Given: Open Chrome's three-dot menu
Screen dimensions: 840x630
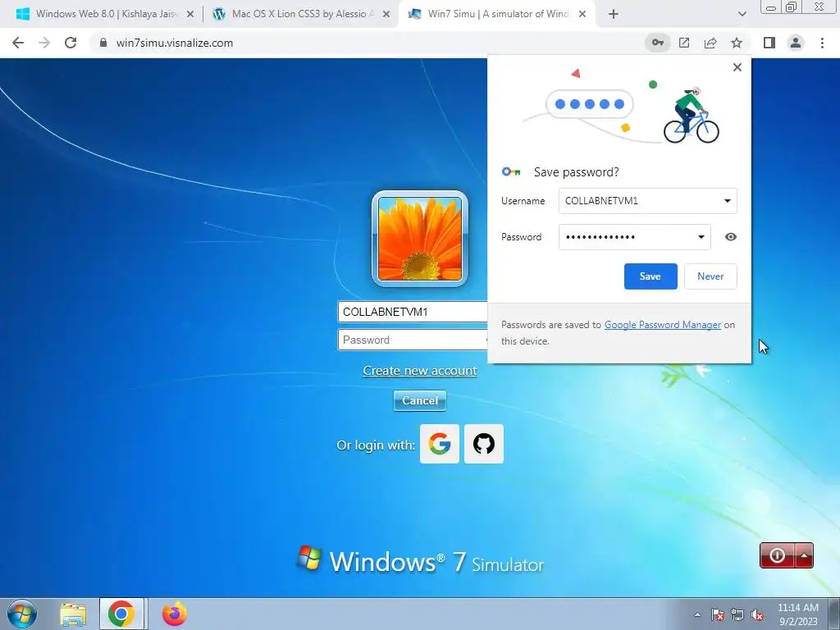Looking at the screenshot, I should click(822, 43).
